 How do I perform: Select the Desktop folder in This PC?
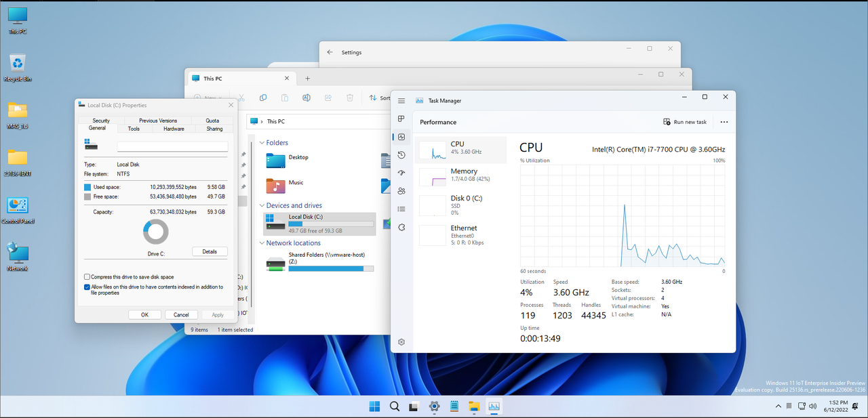click(288, 159)
